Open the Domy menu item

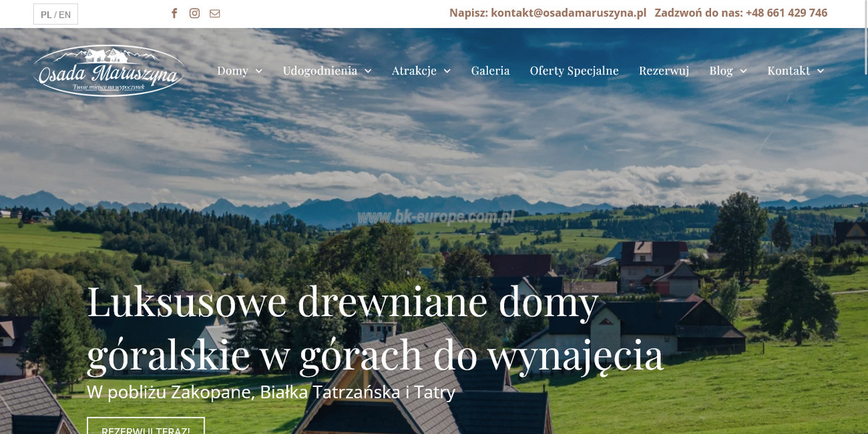(x=233, y=70)
